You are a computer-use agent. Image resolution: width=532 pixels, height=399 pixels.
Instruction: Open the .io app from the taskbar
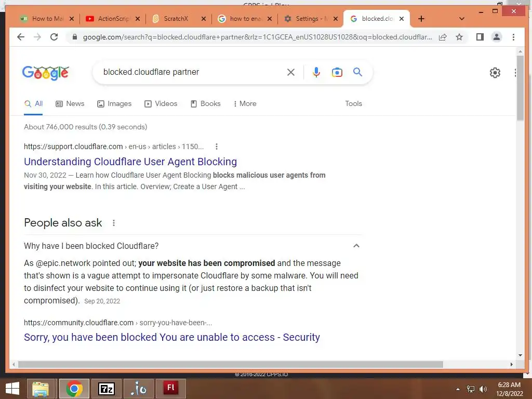tap(139, 389)
